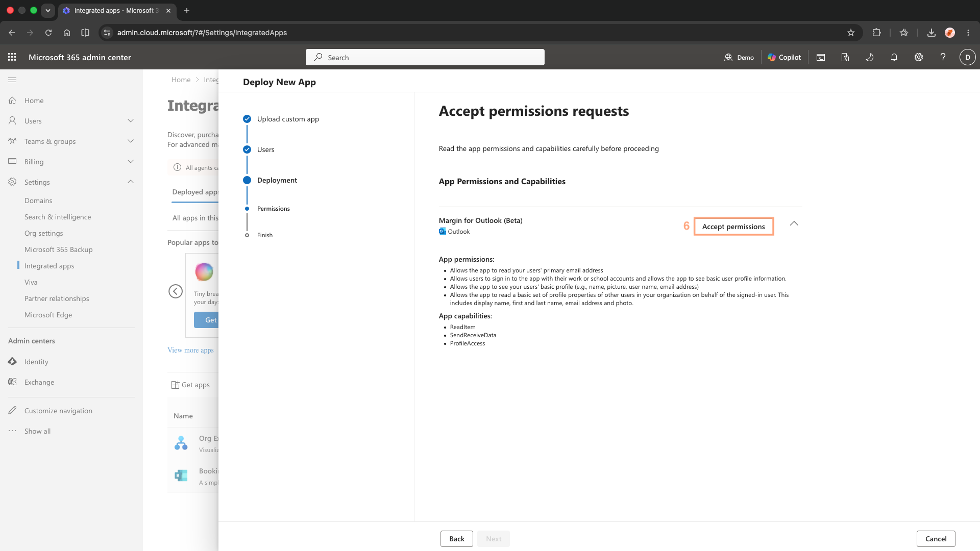The image size is (980, 551).
Task: Open browser sidebar panel icon
Action: click(85, 33)
